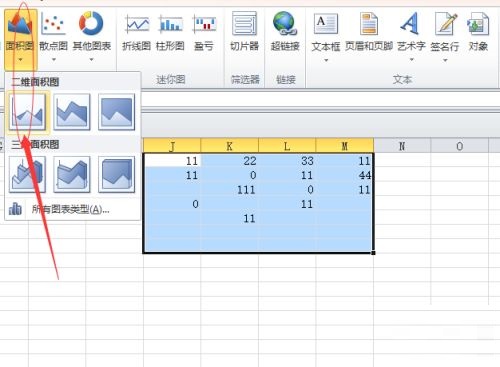Expand the 散点图 dropdown arrow
The image size is (500, 367).
[54, 60]
